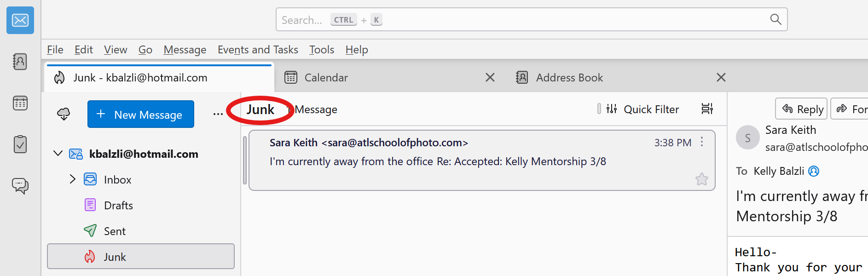Screen dimensions: 868x276
Task: Close the Calendar tab
Action: tap(490, 78)
